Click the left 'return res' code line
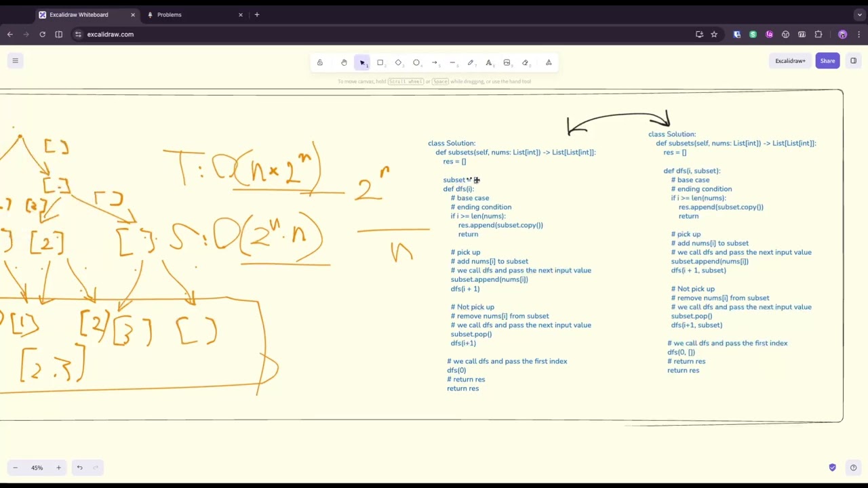868x488 pixels. [x=462, y=388]
